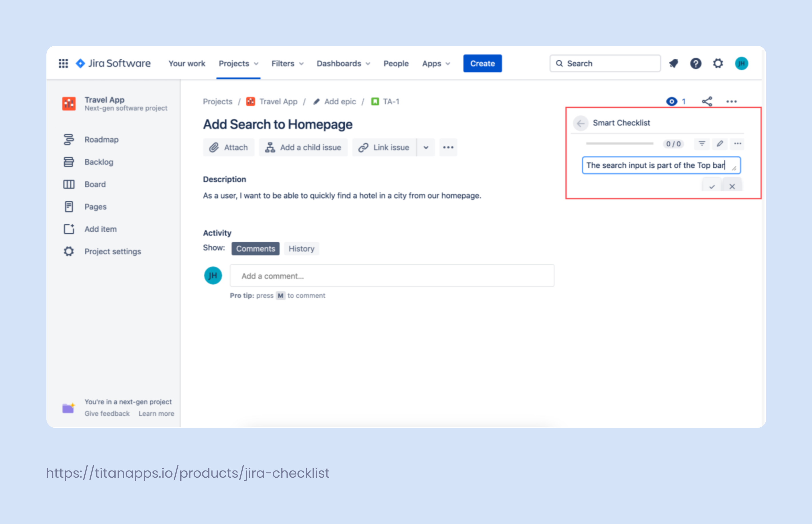
Task: Switch to the History tab
Action: pyautogui.click(x=301, y=248)
